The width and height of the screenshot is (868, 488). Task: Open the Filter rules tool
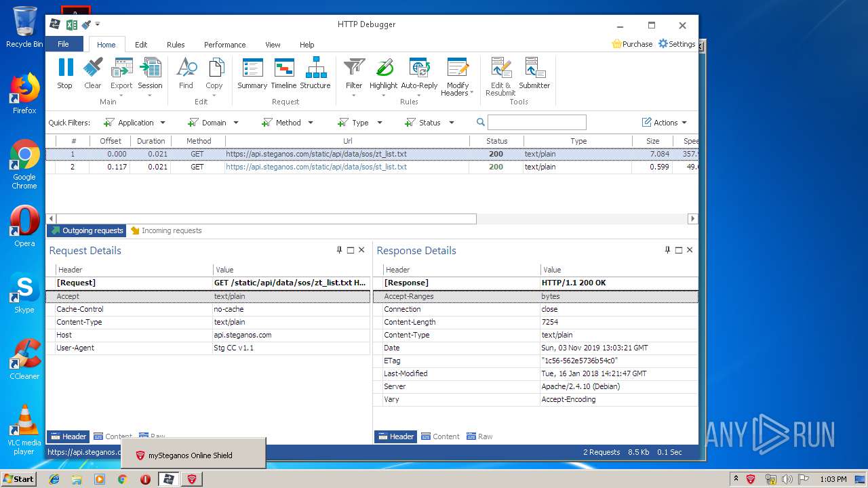pos(354,76)
